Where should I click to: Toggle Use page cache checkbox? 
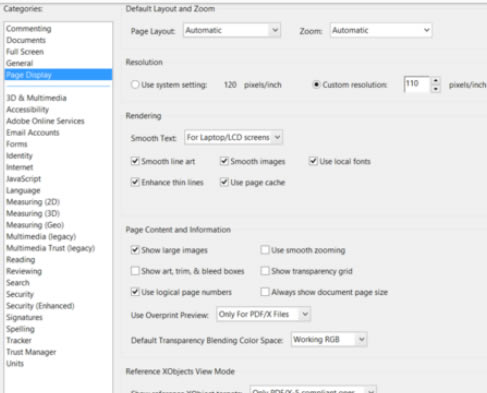tap(224, 182)
